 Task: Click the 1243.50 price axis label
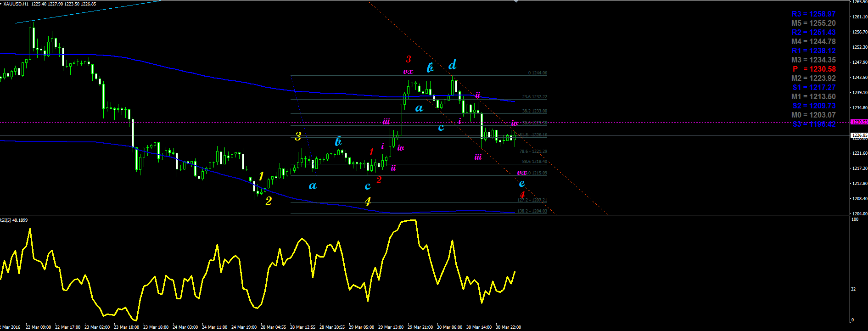tap(859, 78)
